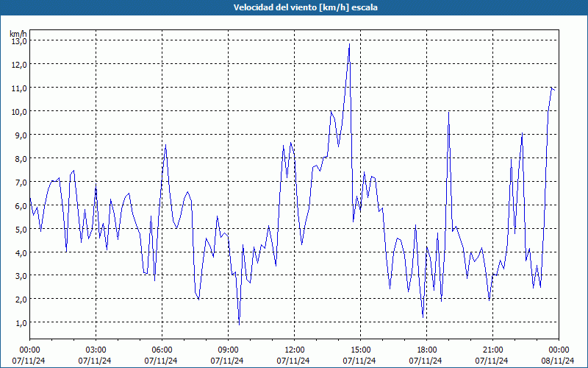Click the 10 km/h spike at 19:00
Viewport: 588px width, 368px height.
coord(449,113)
